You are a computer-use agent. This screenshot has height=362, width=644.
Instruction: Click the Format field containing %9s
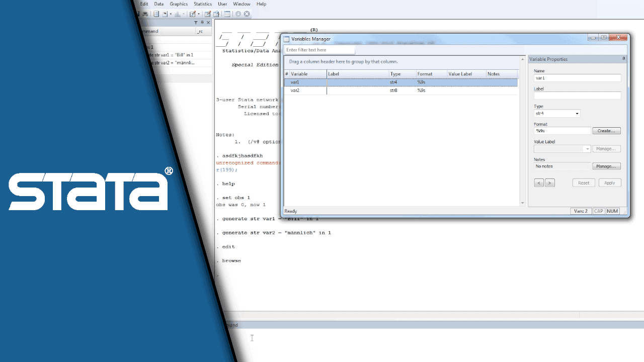562,131
